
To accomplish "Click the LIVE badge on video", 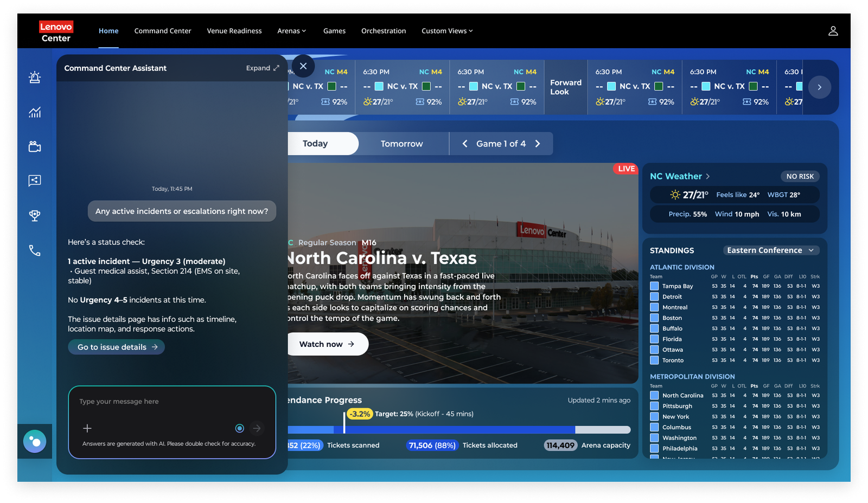I will (x=626, y=169).
